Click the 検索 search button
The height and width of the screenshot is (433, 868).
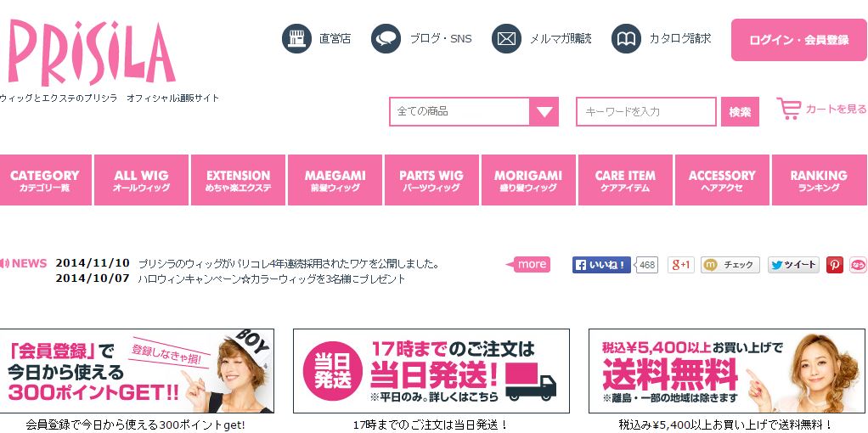[x=740, y=112]
